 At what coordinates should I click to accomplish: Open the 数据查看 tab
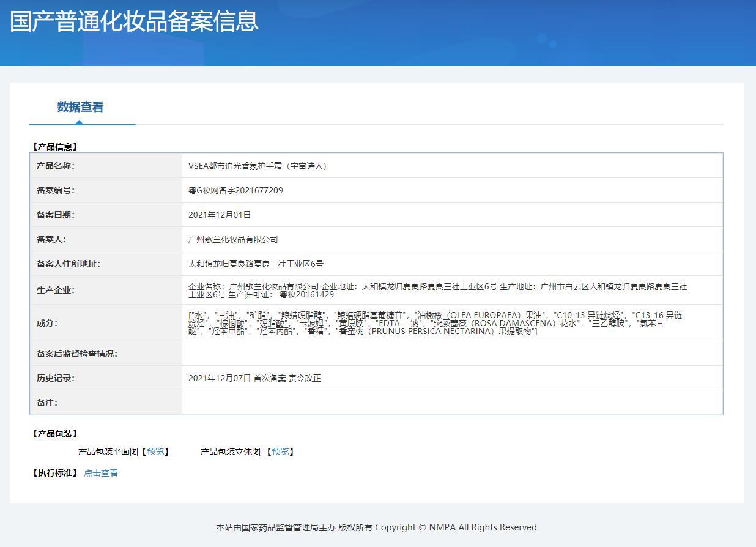tap(80, 107)
